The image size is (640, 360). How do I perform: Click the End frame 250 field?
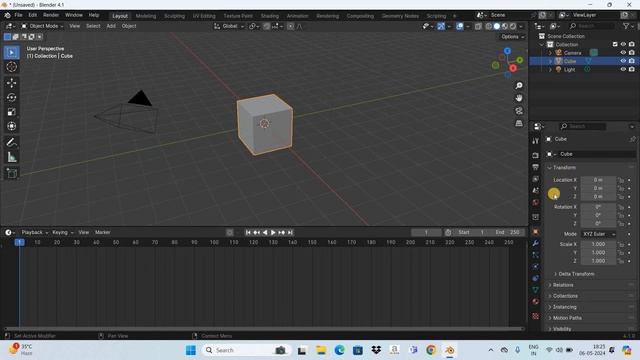click(508, 232)
